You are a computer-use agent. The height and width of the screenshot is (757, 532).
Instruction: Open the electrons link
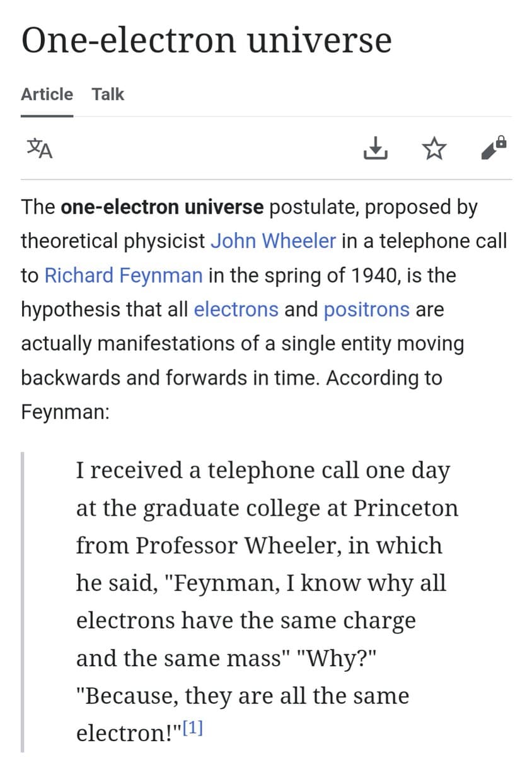point(236,310)
